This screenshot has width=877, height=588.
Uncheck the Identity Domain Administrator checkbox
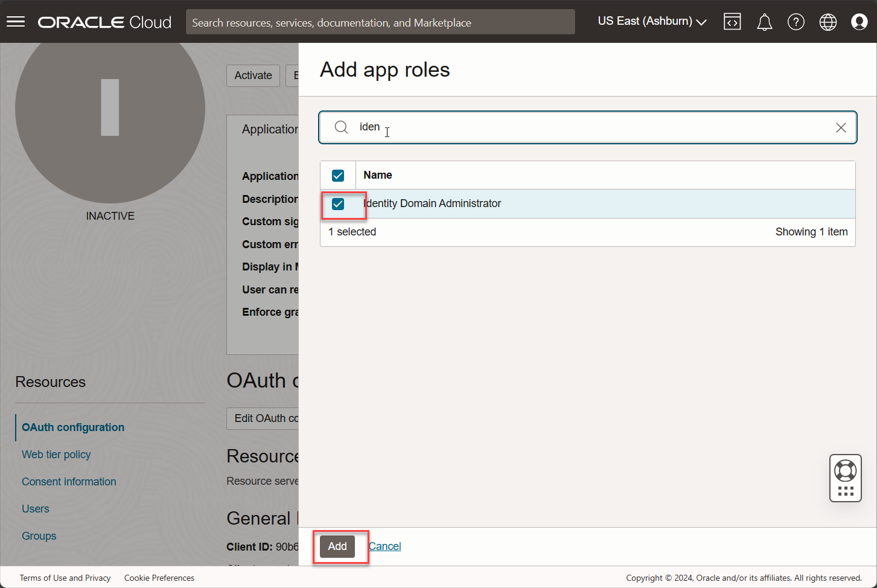tap(338, 204)
